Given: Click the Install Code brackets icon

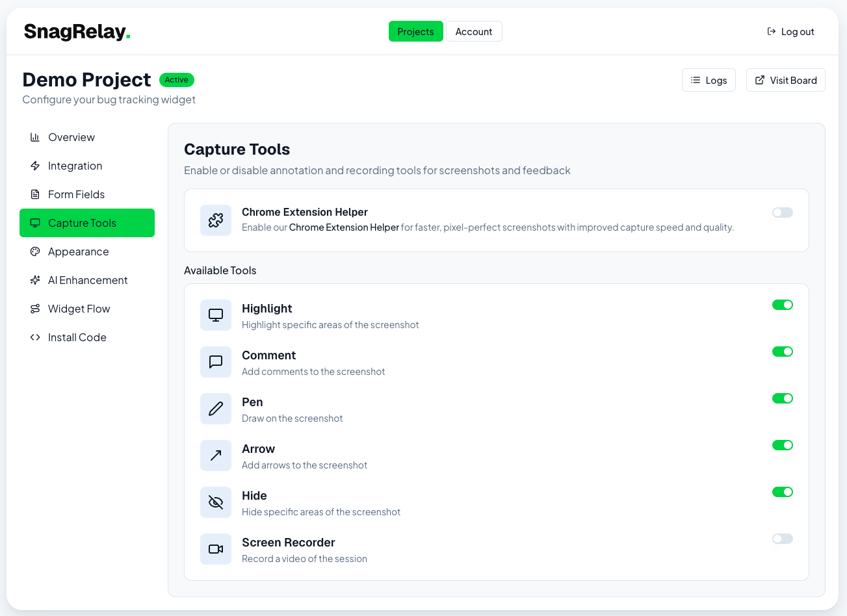Looking at the screenshot, I should 35,337.
